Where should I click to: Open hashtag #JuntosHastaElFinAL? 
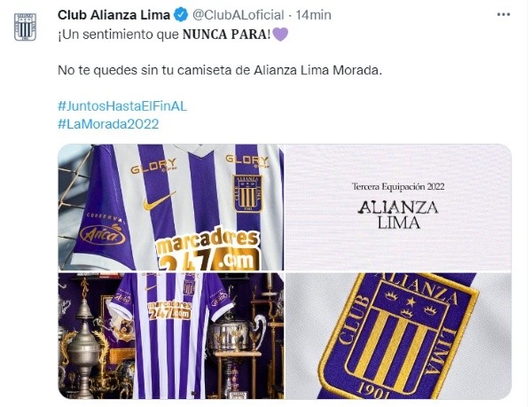[x=122, y=106]
